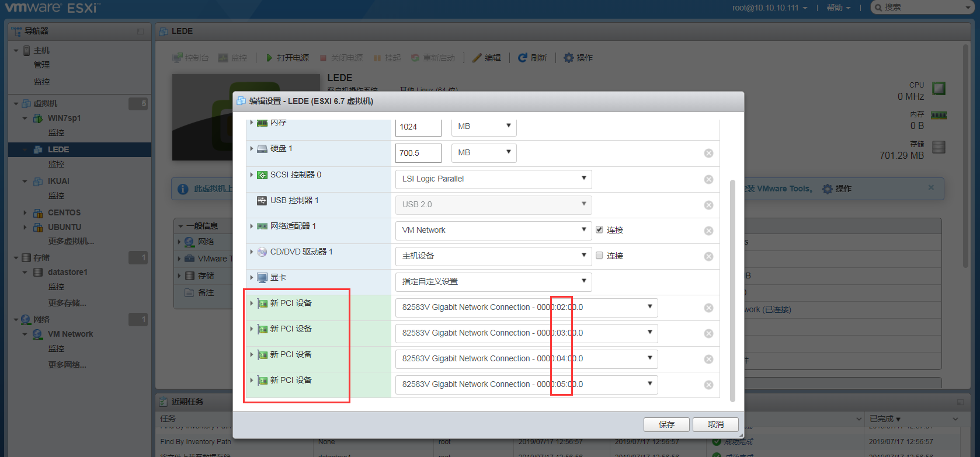
Task: Click the disk size 700.5 field
Action: click(x=418, y=153)
